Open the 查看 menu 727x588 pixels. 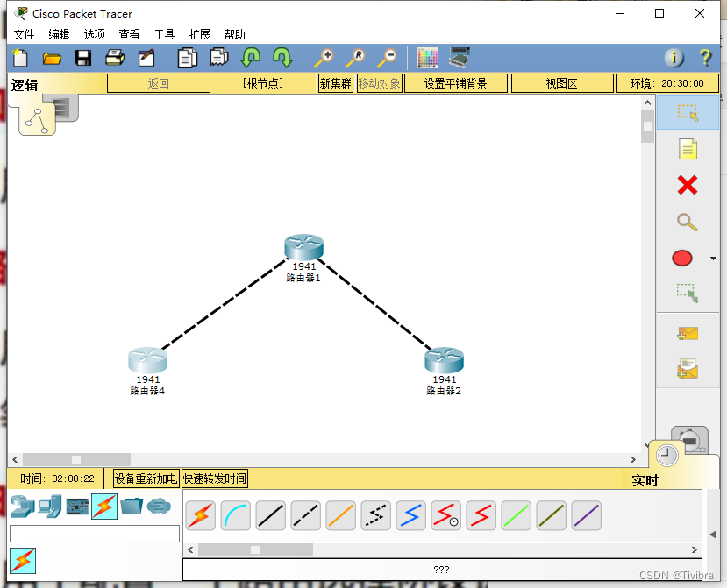129,34
